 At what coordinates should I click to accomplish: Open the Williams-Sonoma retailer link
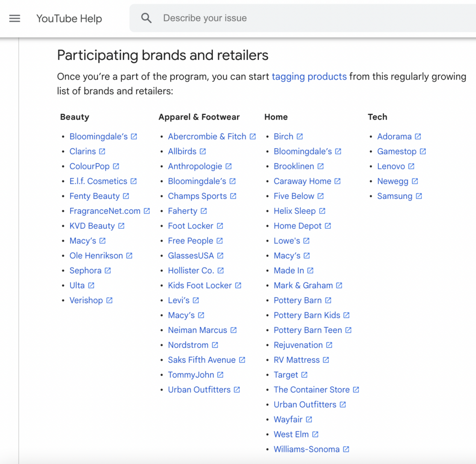307,449
